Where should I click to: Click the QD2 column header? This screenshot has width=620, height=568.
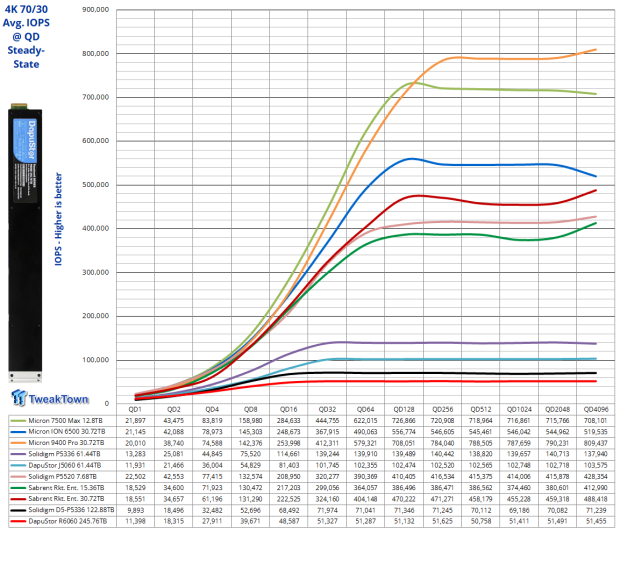click(x=174, y=409)
